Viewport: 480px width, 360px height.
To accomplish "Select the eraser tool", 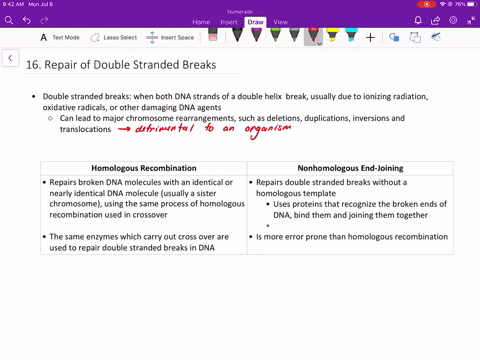I will pos(213,35).
